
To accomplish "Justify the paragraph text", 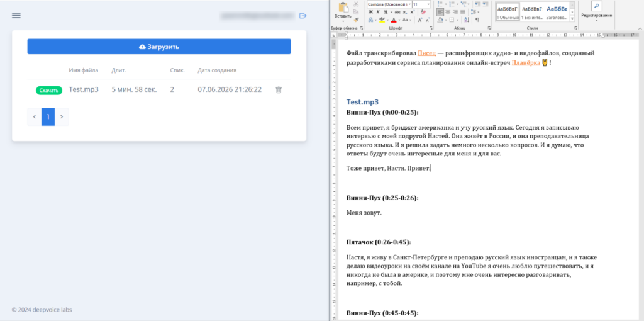I will pos(463,12).
